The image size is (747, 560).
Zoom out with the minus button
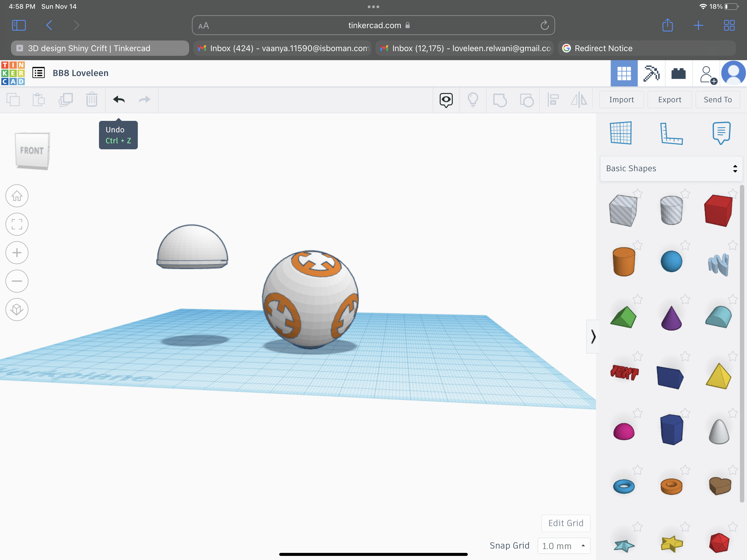[x=17, y=281]
